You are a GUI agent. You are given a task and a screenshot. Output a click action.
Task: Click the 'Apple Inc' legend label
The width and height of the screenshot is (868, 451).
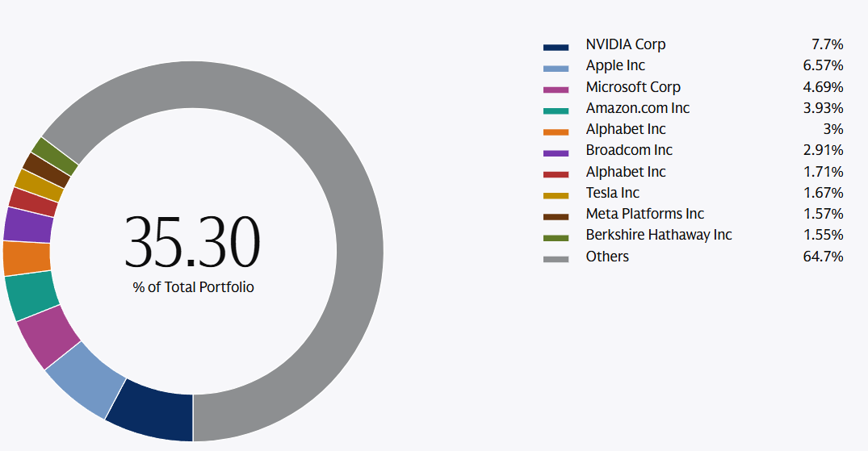click(x=615, y=65)
